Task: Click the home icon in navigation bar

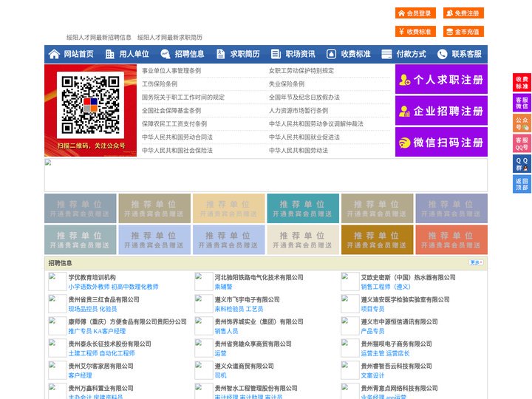Action: pos(54,54)
